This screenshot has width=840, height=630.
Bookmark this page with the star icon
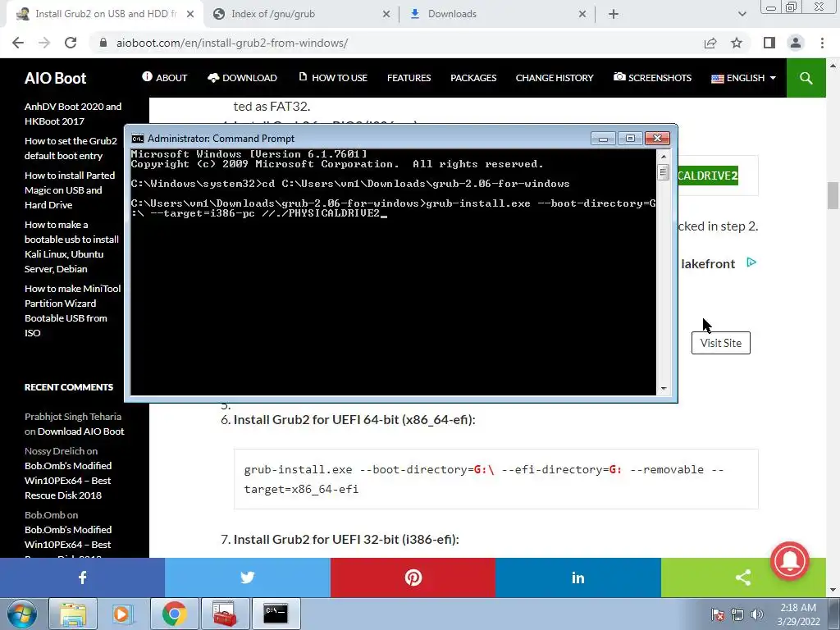click(x=737, y=43)
